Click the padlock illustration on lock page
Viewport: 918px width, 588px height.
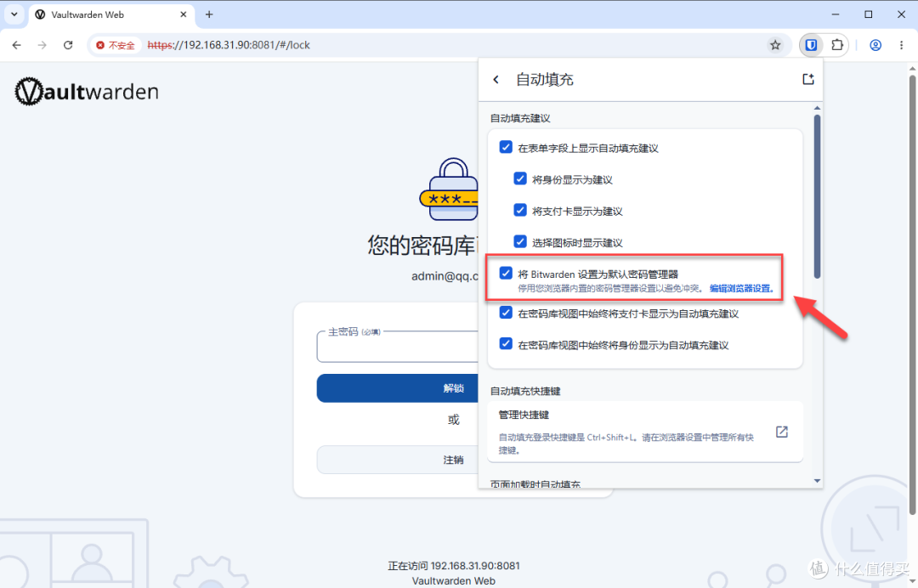click(449, 189)
